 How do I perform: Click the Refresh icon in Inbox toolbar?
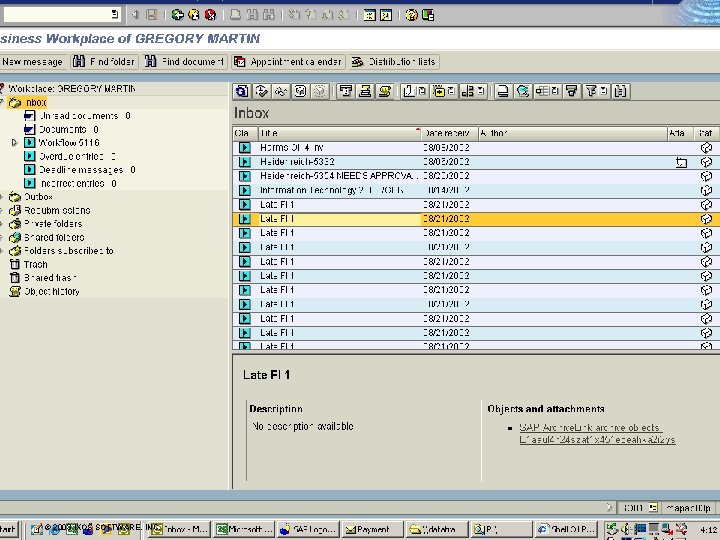[x=242, y=91]
